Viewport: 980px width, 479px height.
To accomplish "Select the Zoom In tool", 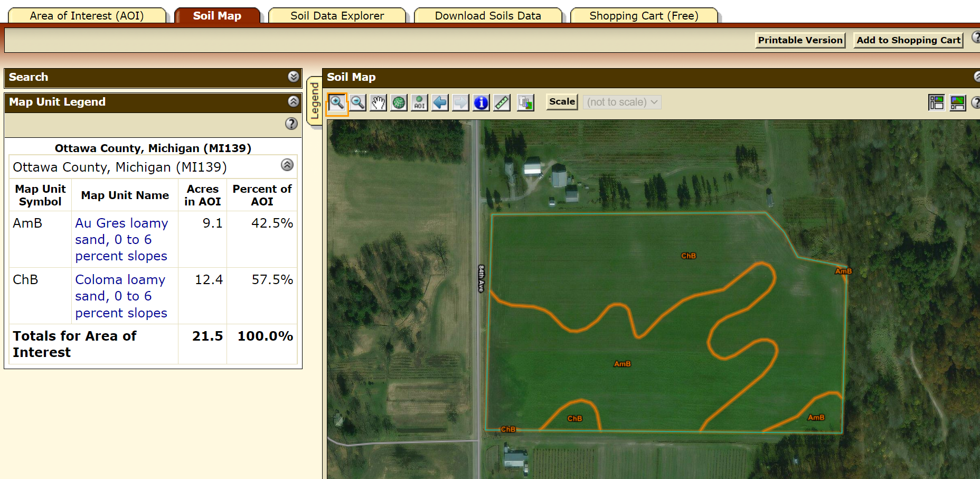I will pos(337,102).
